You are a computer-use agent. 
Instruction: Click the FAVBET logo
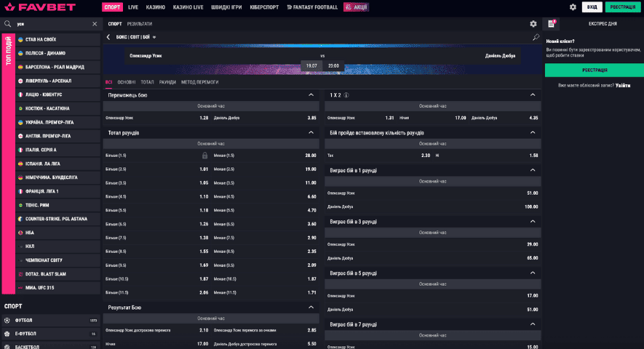40,7
